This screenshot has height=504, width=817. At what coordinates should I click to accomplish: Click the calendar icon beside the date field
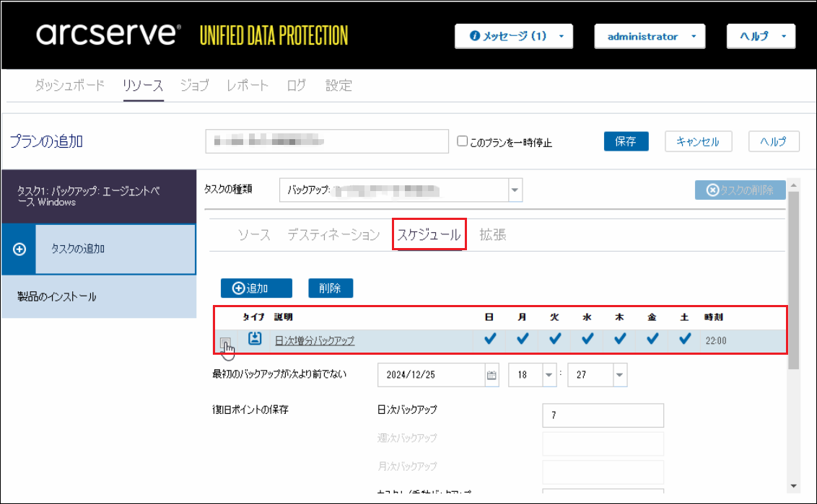point(491,375)
